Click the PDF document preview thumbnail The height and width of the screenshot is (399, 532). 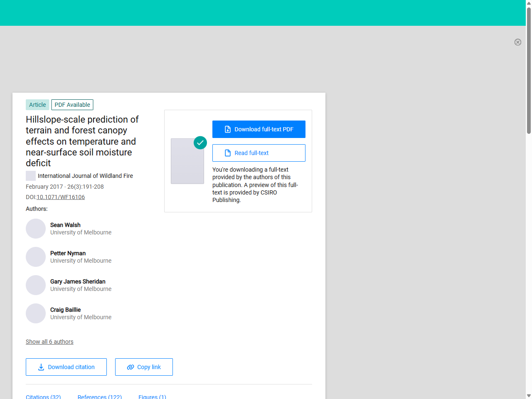tap(187, 163)
